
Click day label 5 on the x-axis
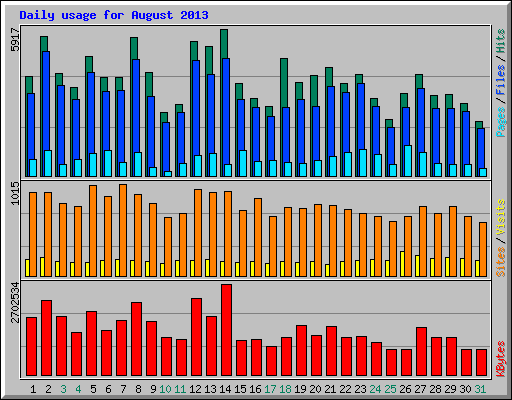pyautogui.click(x=93, y=389)
